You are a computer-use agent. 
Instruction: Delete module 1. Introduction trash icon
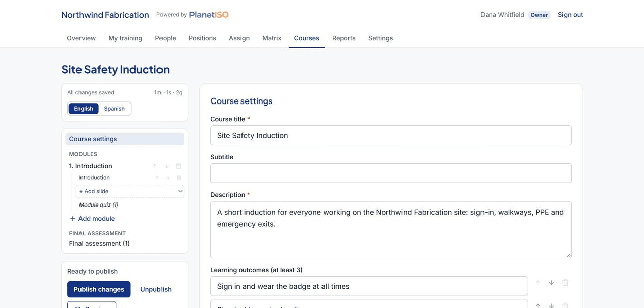tap(178, 166)
